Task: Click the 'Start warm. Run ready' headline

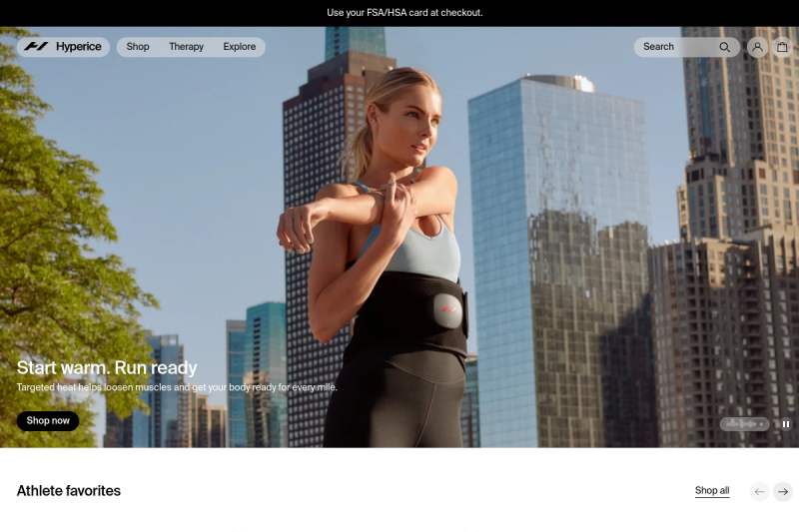Action: pyautogui.click(x=107, y=367)
